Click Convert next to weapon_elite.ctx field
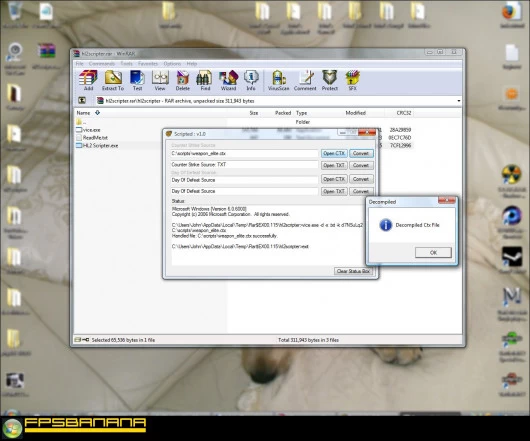The width and height of the screenshot is (530, 441). [x=361, y=153]
